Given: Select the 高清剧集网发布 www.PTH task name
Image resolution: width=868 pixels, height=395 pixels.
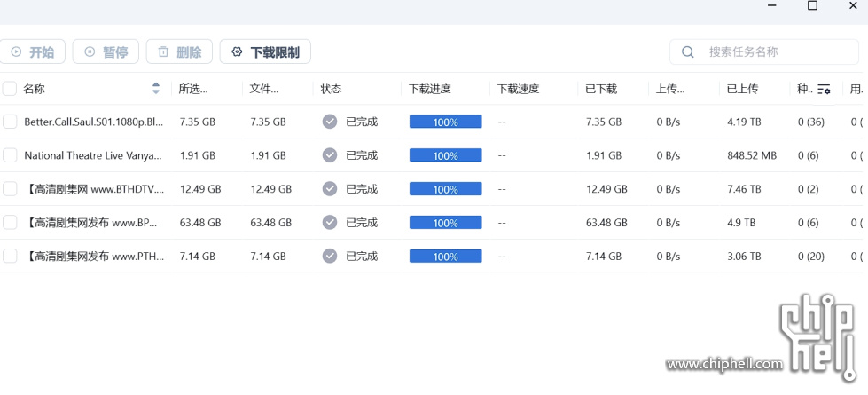Looking at the screenshot, I should [95, 257].
